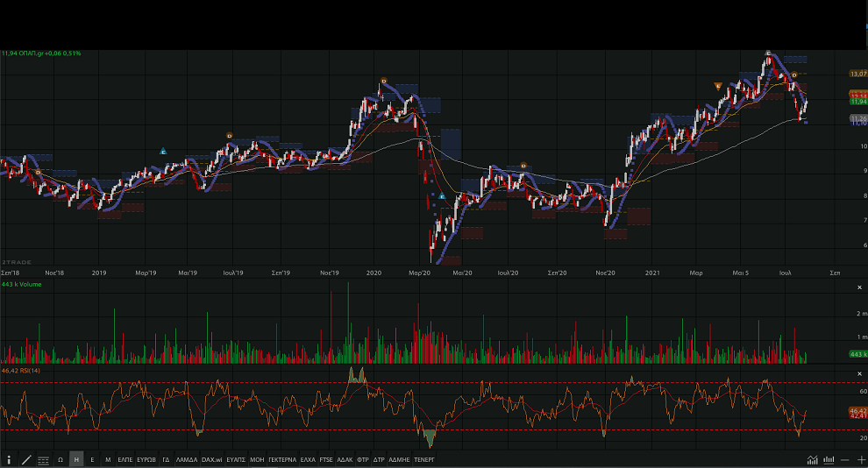Close the Volume panel

[859, 287]
